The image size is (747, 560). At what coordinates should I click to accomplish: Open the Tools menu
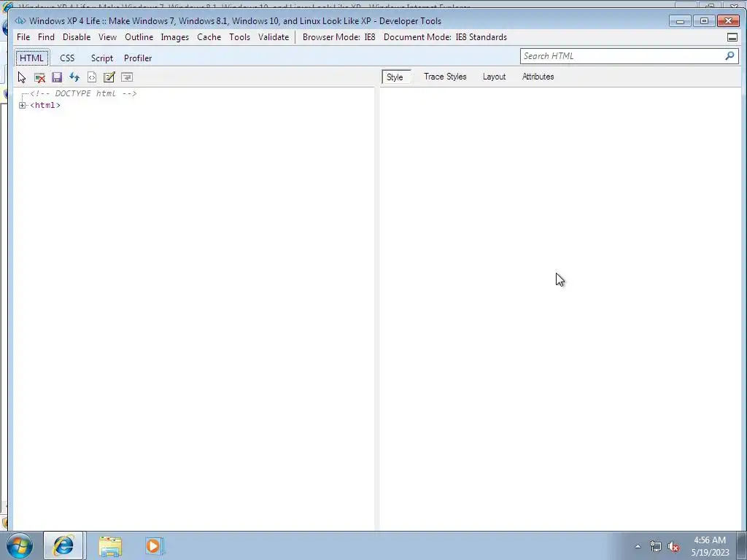click(x=239, y=37)
